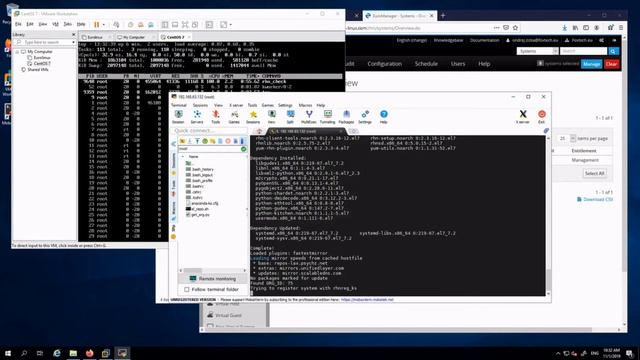Open Configuration menu on web page
640x360 pixels.
pos(384,64)
